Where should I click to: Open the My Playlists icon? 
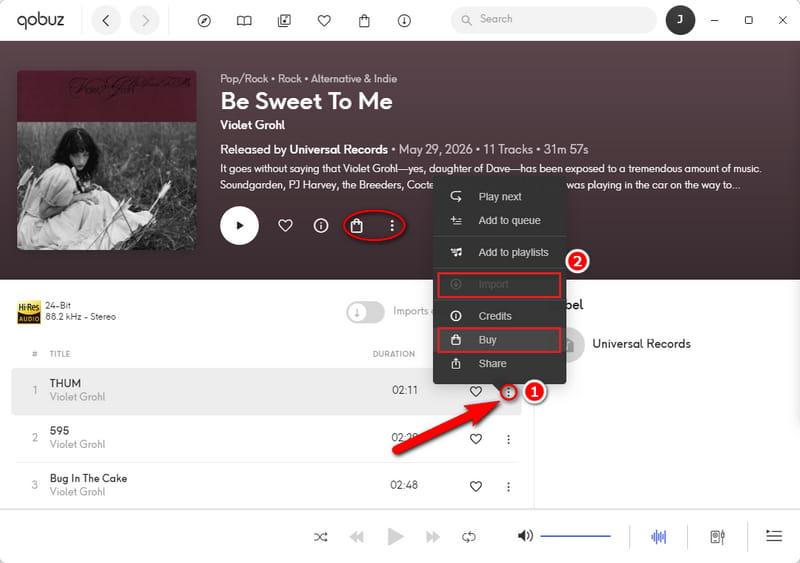click(284, 20)
